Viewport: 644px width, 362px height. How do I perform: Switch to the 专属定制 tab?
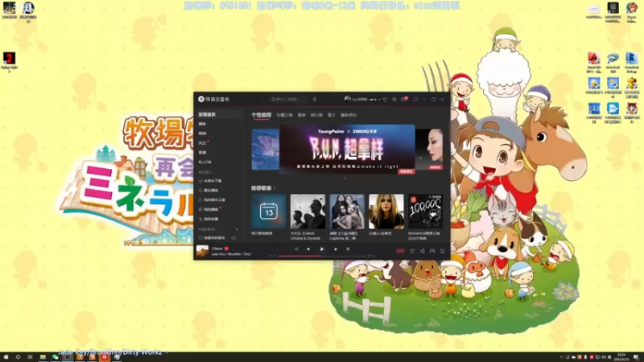point(284,115)
